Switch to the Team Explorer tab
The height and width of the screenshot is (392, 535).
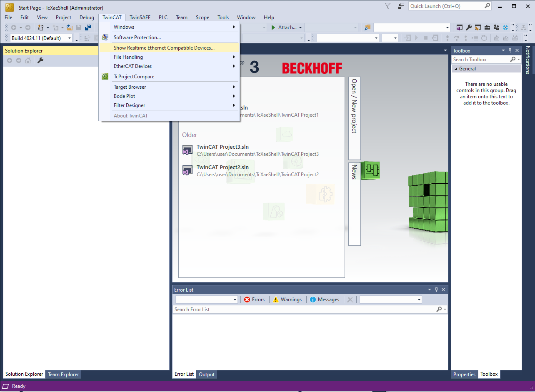[63, 375]
